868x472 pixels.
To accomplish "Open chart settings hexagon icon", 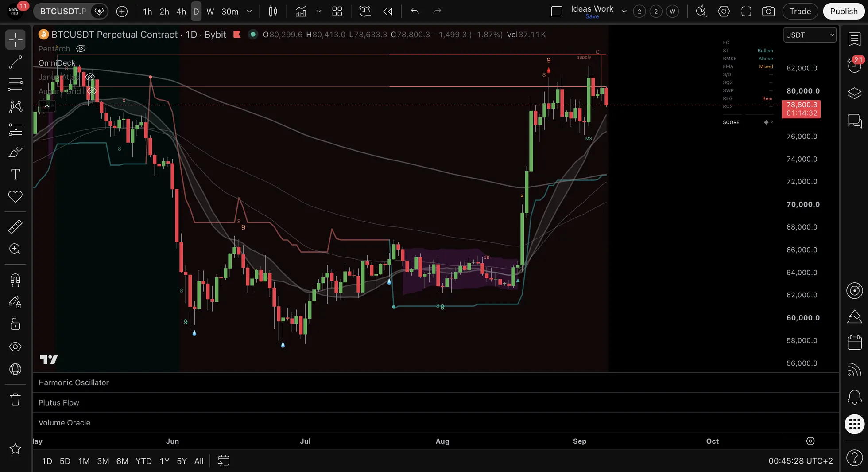I will tap(724, 12).
